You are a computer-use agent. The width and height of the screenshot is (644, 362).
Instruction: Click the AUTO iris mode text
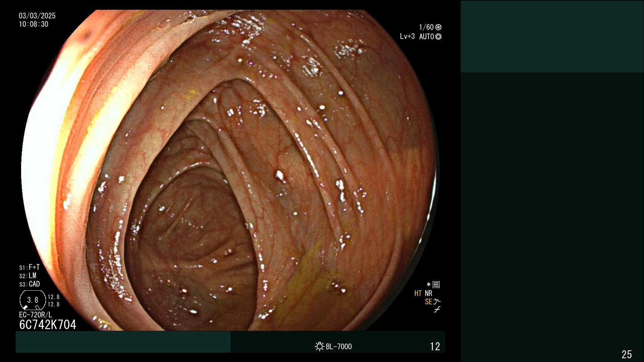(427, 37)
